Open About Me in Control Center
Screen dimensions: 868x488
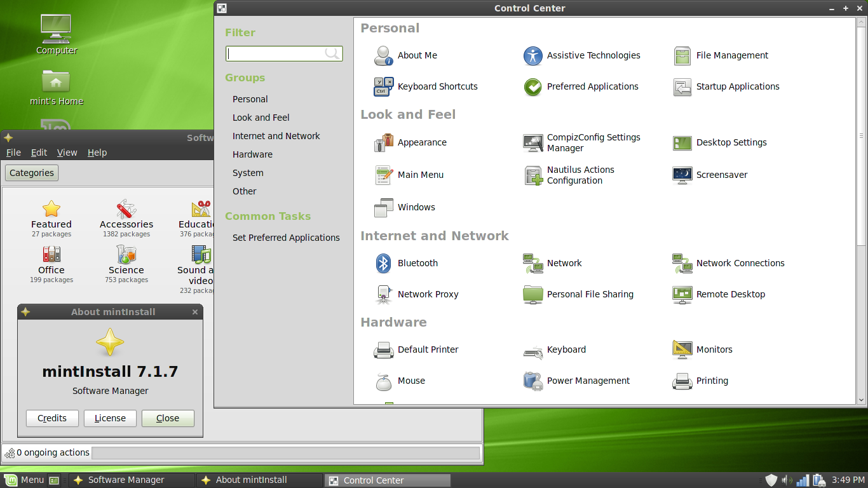[406, 55]
